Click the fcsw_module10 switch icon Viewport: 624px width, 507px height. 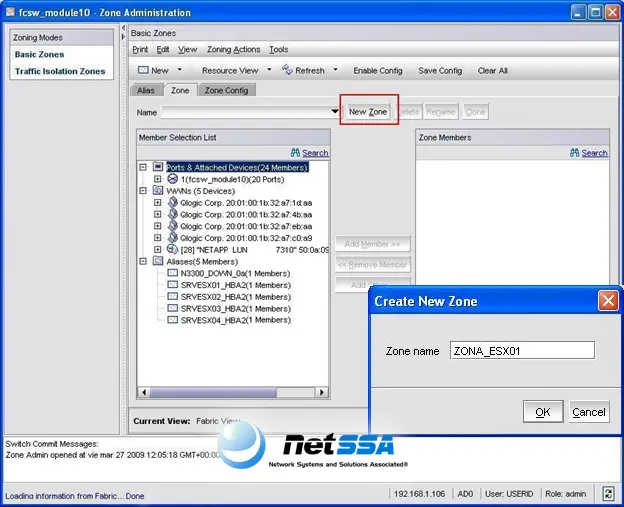coord(172,179)
